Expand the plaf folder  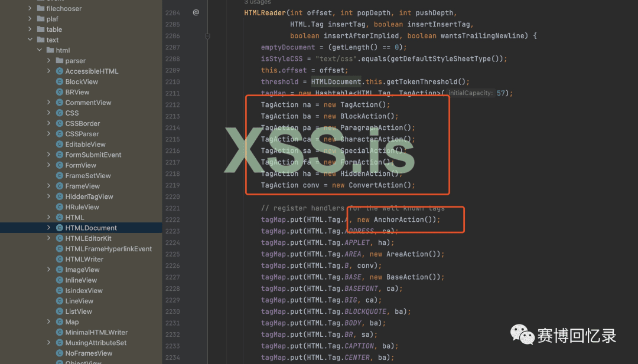(30, 19)
